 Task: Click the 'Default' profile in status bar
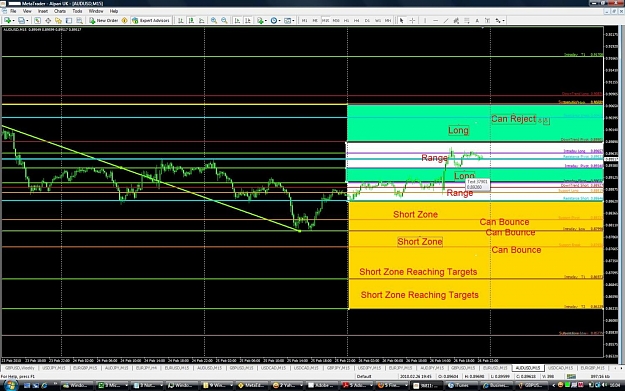(364, 376)
